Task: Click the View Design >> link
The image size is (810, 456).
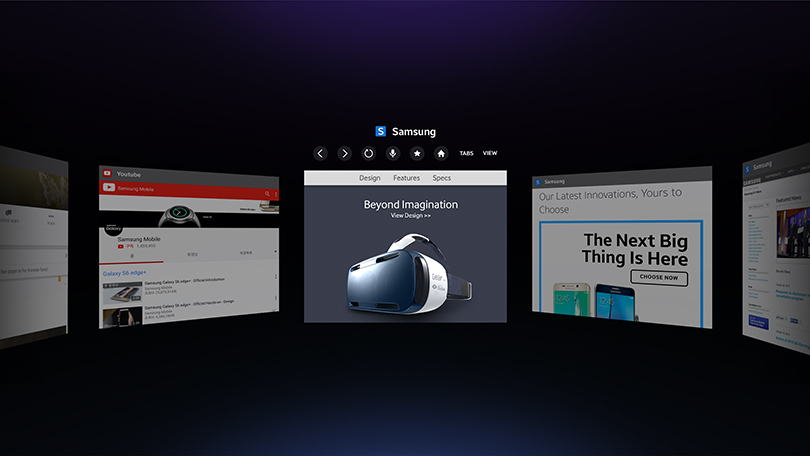Action: coord(411,216)
